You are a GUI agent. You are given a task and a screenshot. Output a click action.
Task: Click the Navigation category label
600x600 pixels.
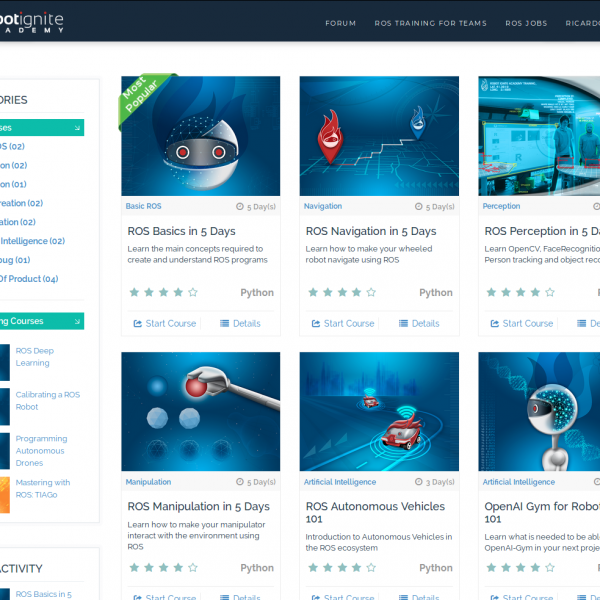323,206
